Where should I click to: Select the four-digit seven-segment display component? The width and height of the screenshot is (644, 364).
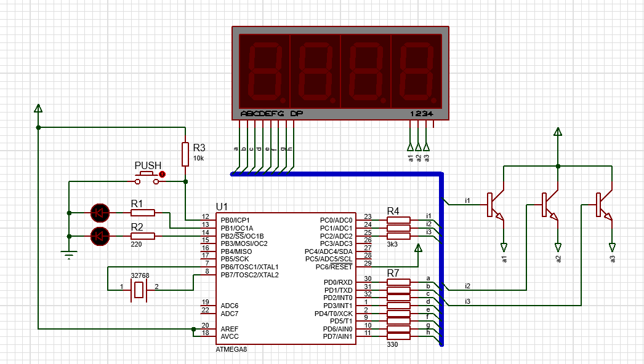click(x=340, y=73)
